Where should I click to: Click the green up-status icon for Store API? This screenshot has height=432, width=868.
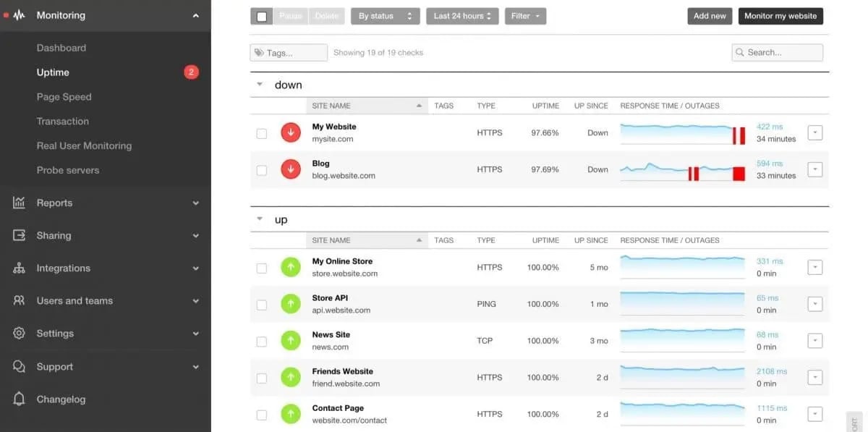coord(290,304)
